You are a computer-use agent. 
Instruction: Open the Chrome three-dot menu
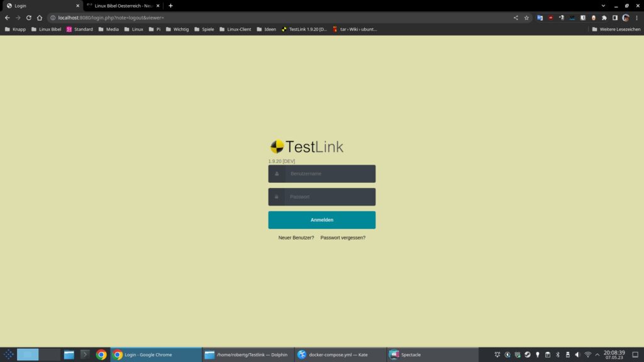pyautogui.click(x=636, y=18)
